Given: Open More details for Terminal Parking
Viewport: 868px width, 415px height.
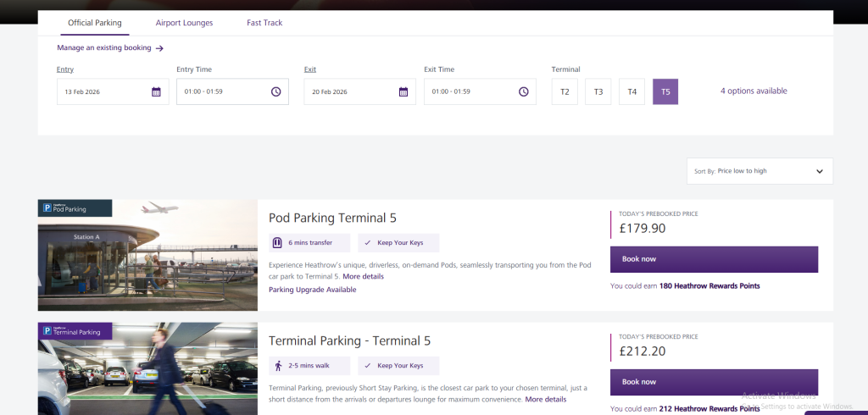Looking at the screenshot, I should click(546, 399).
